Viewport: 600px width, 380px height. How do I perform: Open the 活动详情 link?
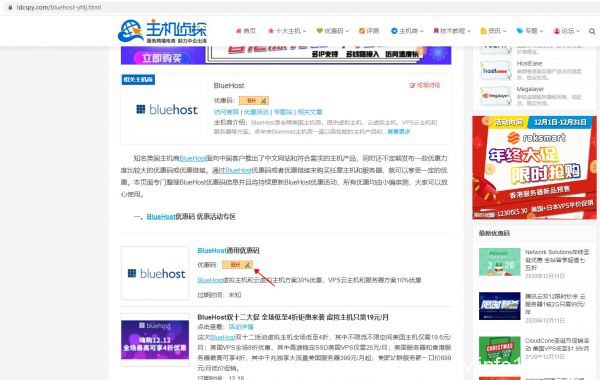241,327
